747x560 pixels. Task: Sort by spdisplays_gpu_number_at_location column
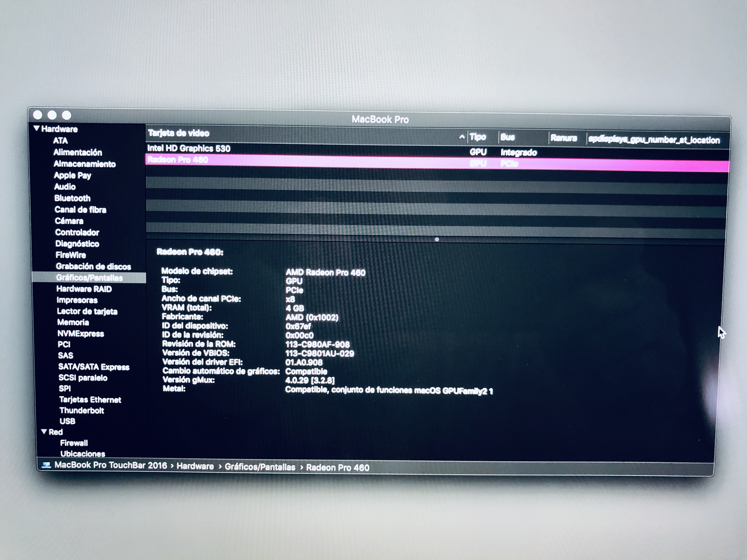(654, 140)
